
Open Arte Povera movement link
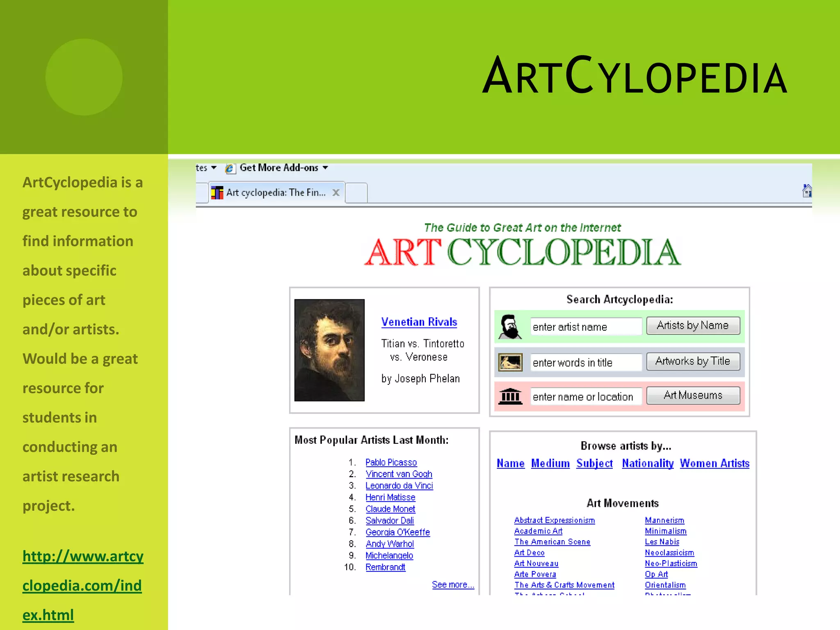(535, 574)
